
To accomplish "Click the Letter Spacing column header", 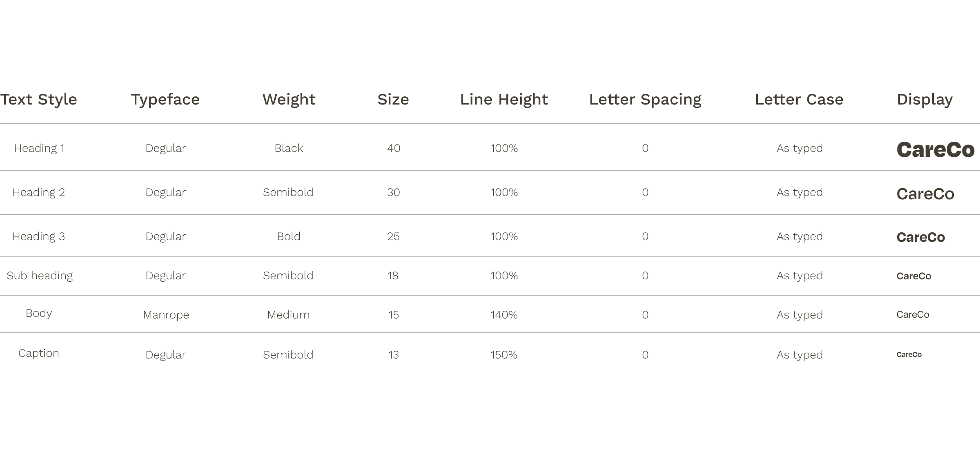I will pos(645,99).
